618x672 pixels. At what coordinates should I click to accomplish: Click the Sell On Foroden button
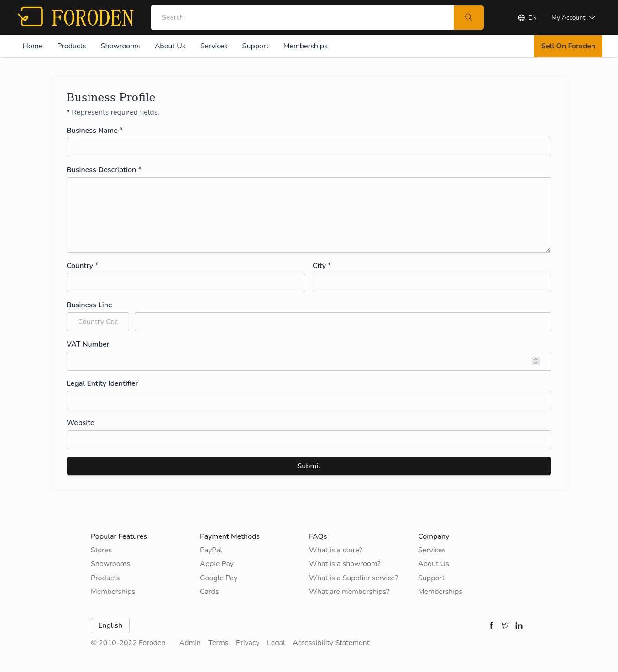568,46
